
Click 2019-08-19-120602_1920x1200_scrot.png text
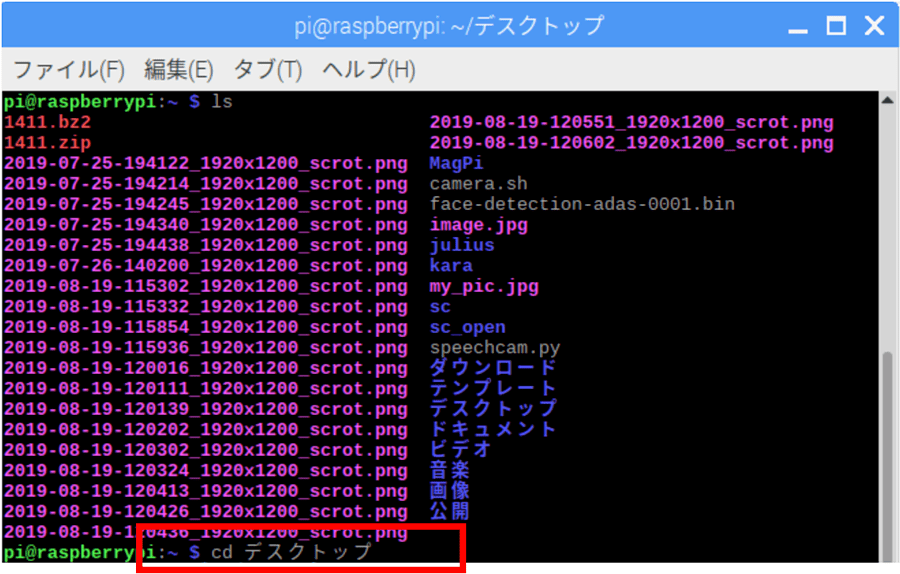(x=631, y=143)
